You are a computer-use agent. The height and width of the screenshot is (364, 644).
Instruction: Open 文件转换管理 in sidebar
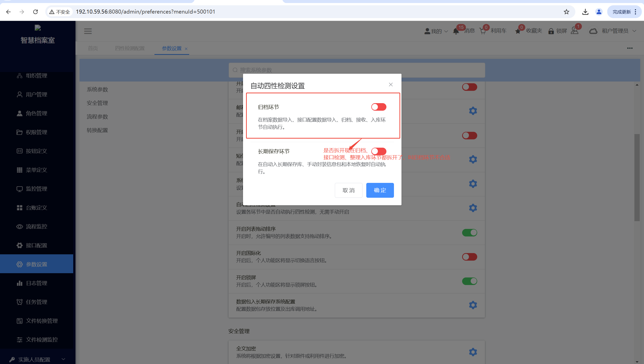tap(36, 321)
